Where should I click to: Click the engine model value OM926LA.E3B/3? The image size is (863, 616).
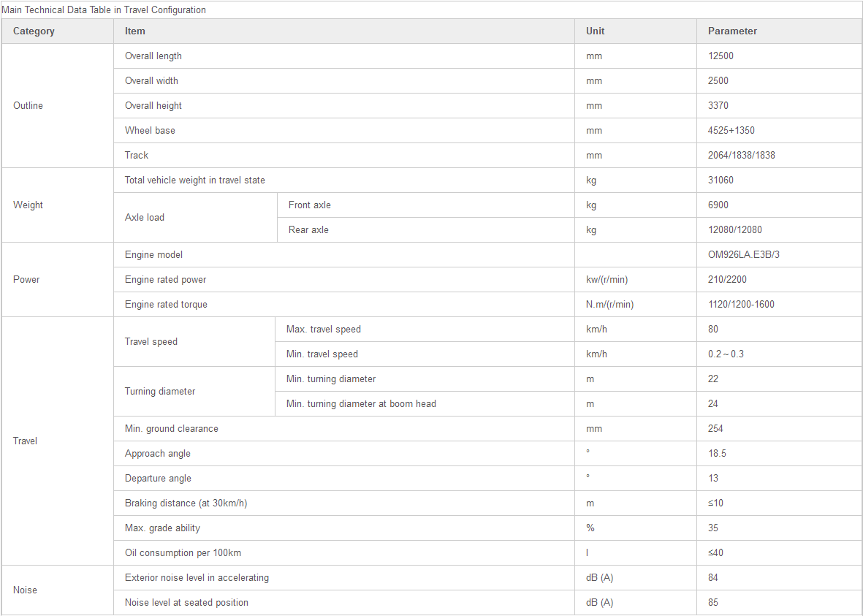point(744,255)
